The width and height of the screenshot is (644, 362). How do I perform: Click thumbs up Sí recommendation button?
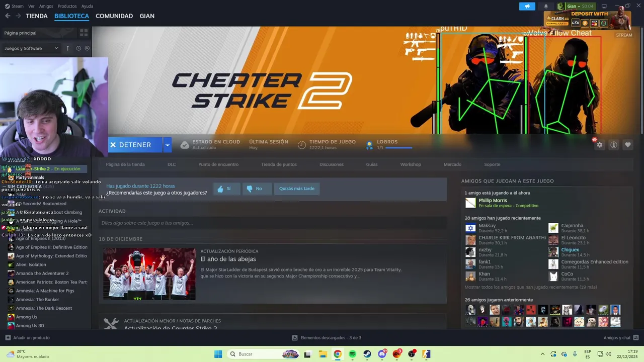point(226,189)
